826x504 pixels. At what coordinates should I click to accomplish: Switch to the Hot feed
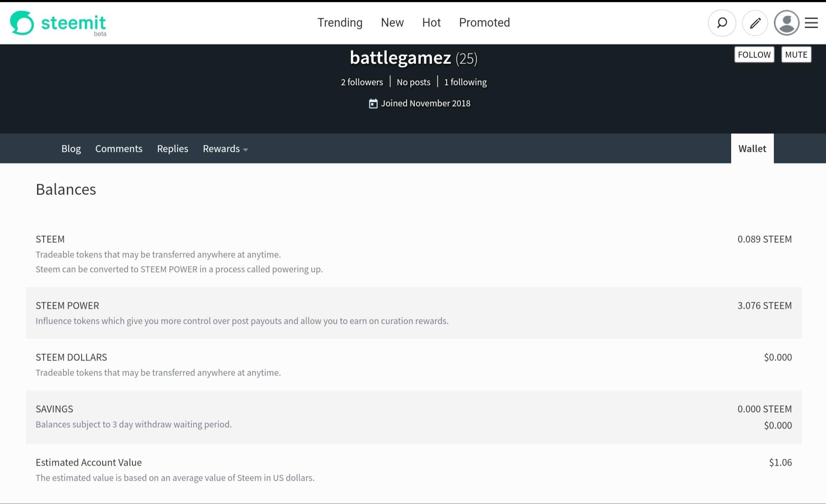pyautogui.click(x=431, y=22)
